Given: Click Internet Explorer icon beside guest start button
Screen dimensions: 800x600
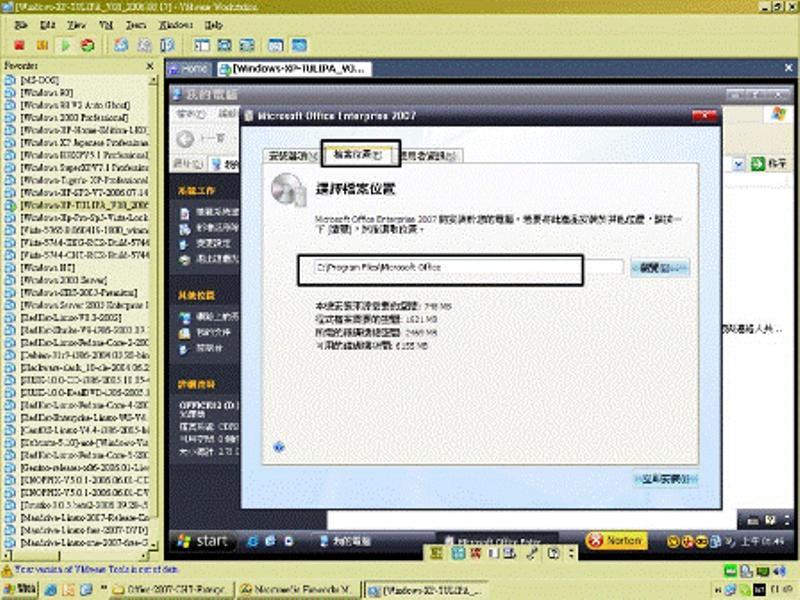Looking at the screenshot, I should pyautogui.click(x=252, y=541).
